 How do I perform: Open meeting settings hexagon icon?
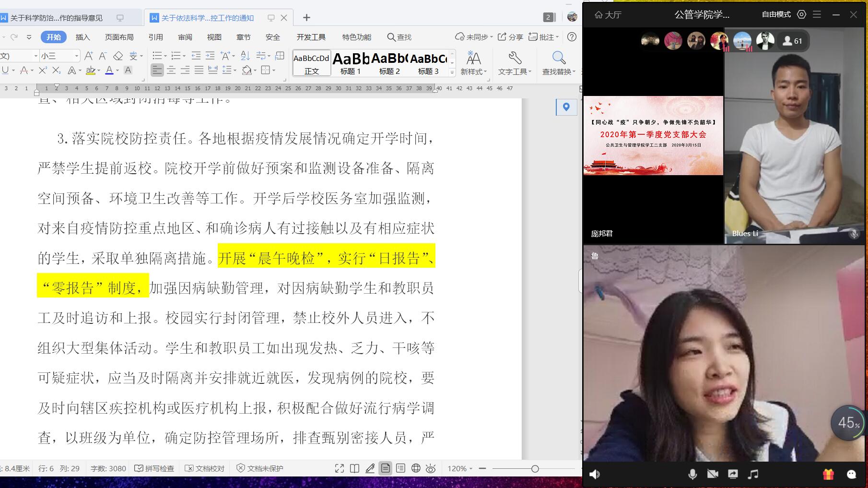(801, 14)
